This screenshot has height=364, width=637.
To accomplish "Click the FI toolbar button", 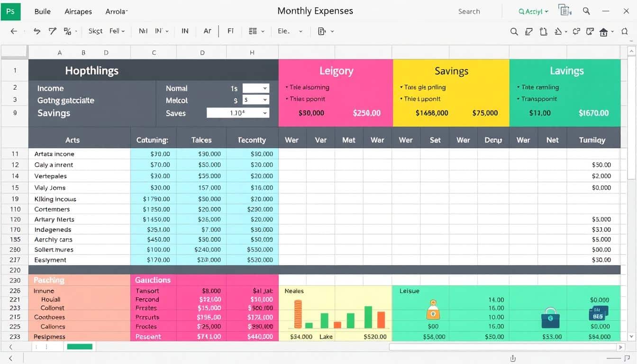I will 231,31.
